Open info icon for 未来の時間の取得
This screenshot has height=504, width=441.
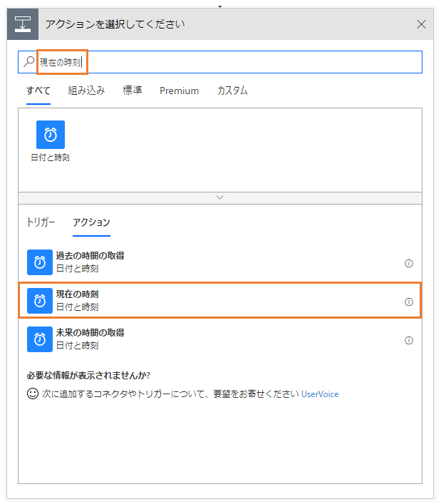[408, 340]
